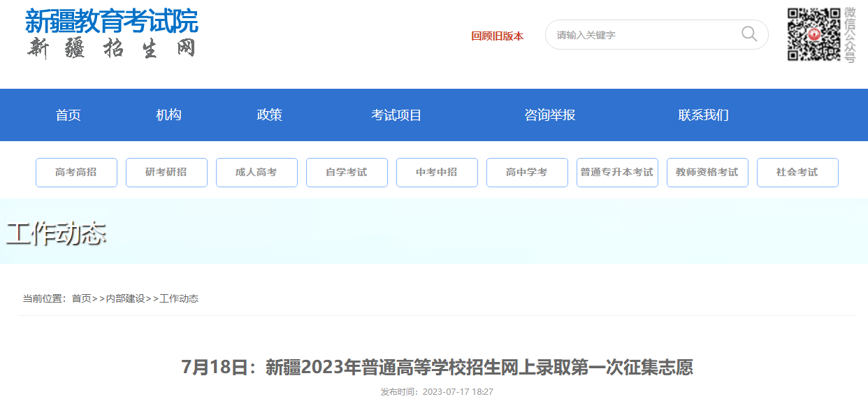Image resolution: width=868 pixels, height=406 pixels.
Task: Open 联系我们 navigation item
Action: [x=703, y=115]
